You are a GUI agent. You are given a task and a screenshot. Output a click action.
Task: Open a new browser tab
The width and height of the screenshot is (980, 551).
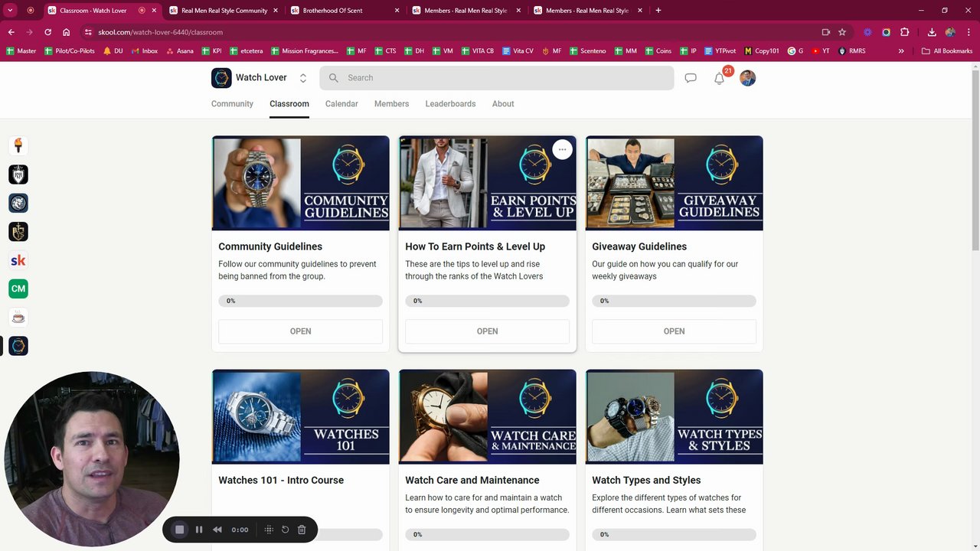[658, 11]
